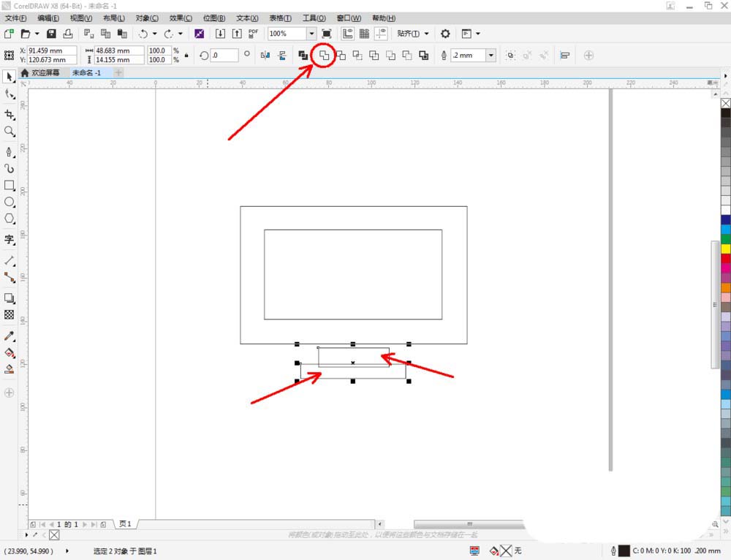Viewport: 731px width, 560px height.
Task: Expand the application launcher dropdown
Action: [478, 34]
